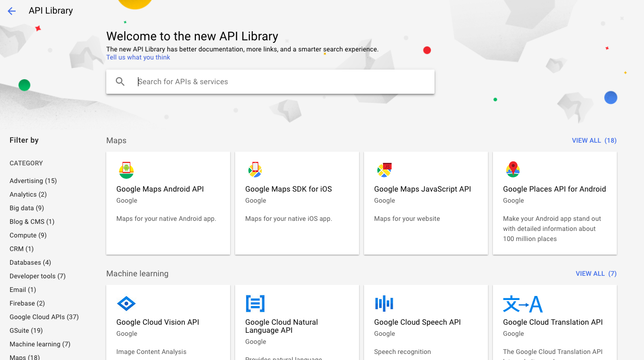Open the Google Places API for Android title
The height and width of the screenshot is (360, 644).
click(554, 189)
